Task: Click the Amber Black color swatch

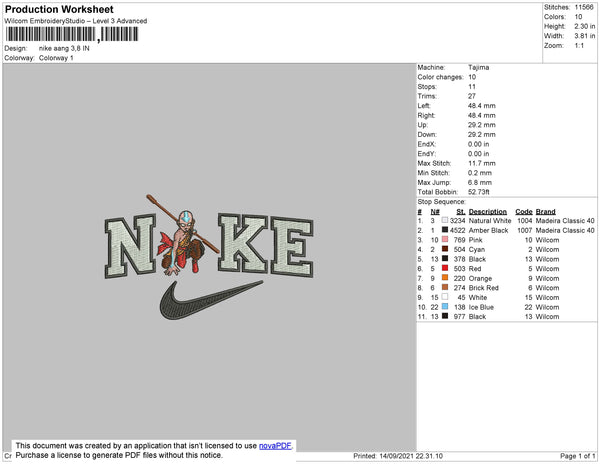Action: click(445, 230)
